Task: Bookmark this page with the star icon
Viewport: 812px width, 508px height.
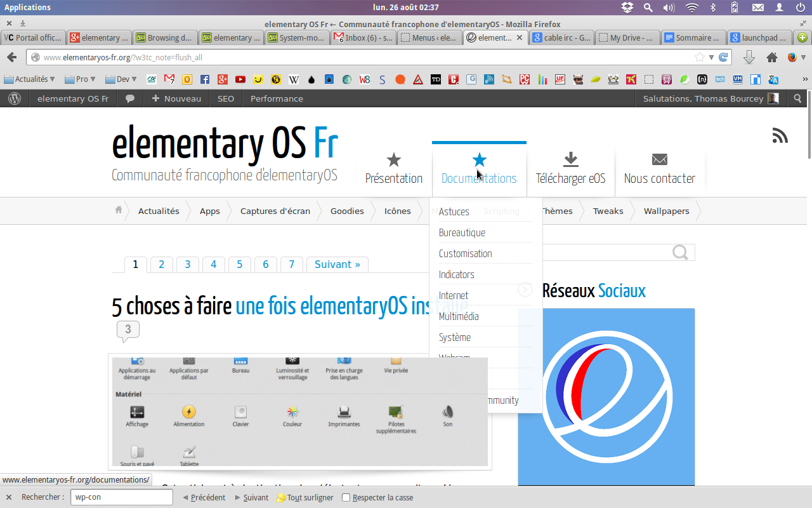Action: (700, 57)
